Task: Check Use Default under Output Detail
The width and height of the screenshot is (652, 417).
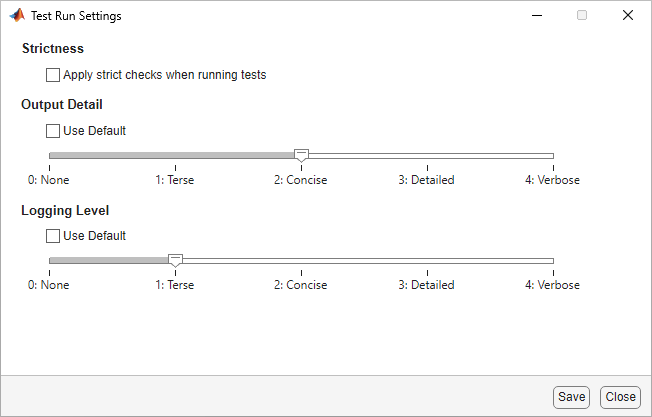Action: point(53,131)
